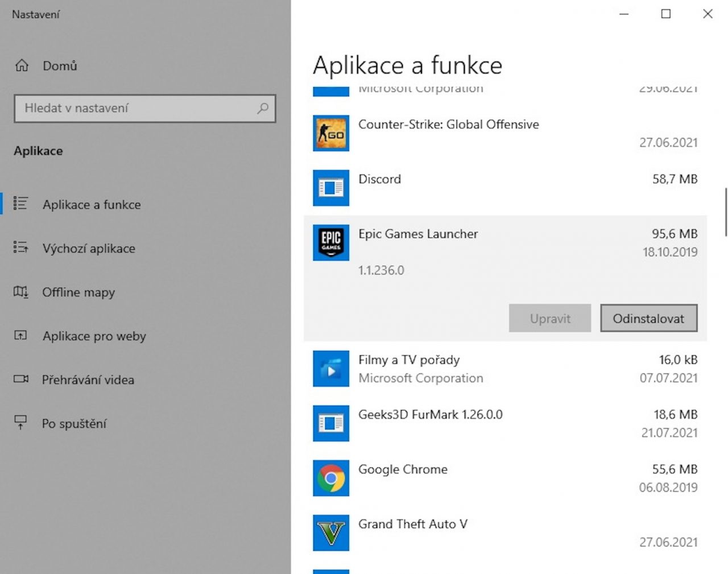Go to Výchozí aplikace settings
The image size is (728, 574).
pyautogui.click(x=89, y=249)
